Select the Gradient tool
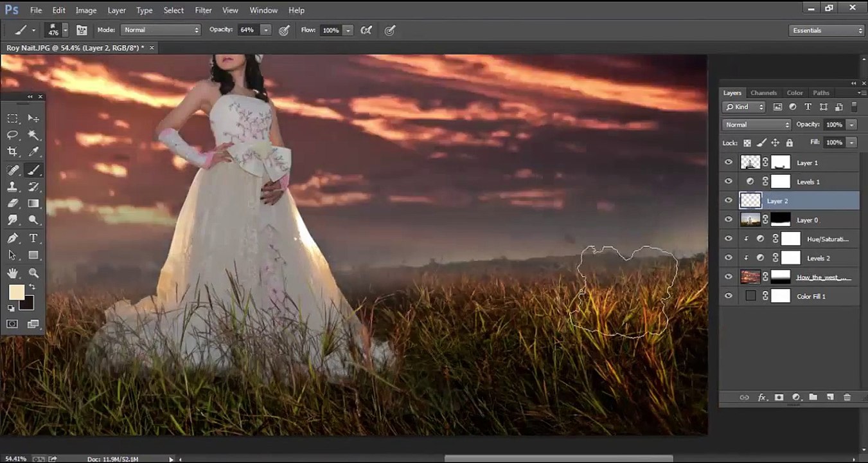Viewport: 868px width, 463px height. coord(33,203)
